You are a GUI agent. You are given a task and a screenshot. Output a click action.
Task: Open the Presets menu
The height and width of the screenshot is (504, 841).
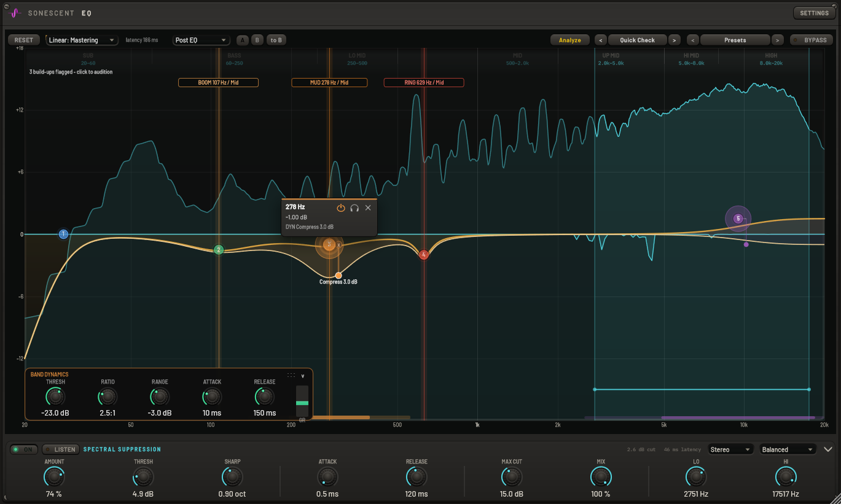[735, 40]
